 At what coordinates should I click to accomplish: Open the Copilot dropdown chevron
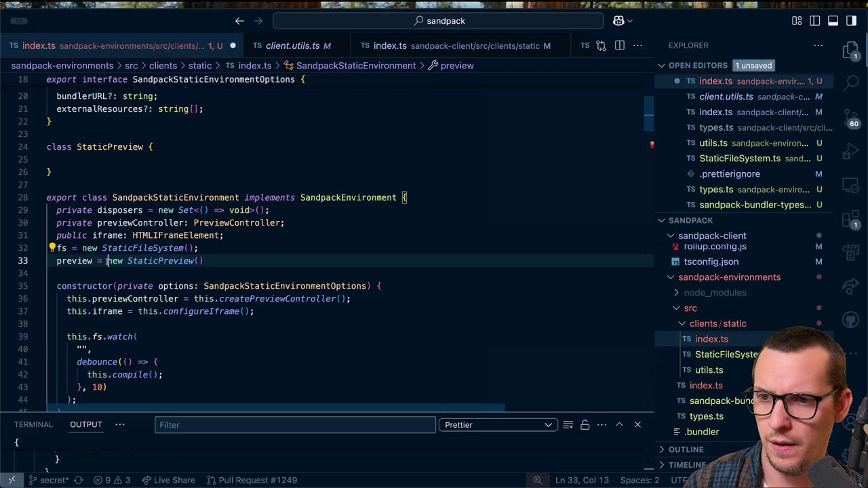(630, 21)
